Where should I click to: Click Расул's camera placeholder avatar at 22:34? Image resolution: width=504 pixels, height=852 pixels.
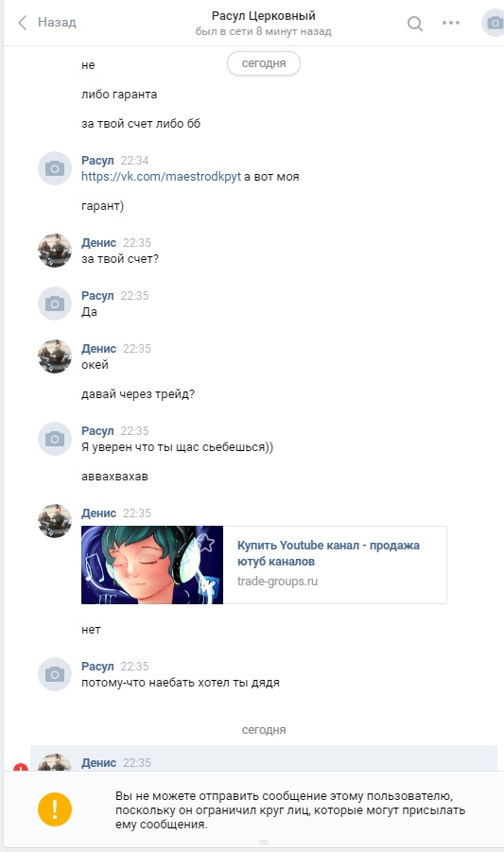click(55, 168)
